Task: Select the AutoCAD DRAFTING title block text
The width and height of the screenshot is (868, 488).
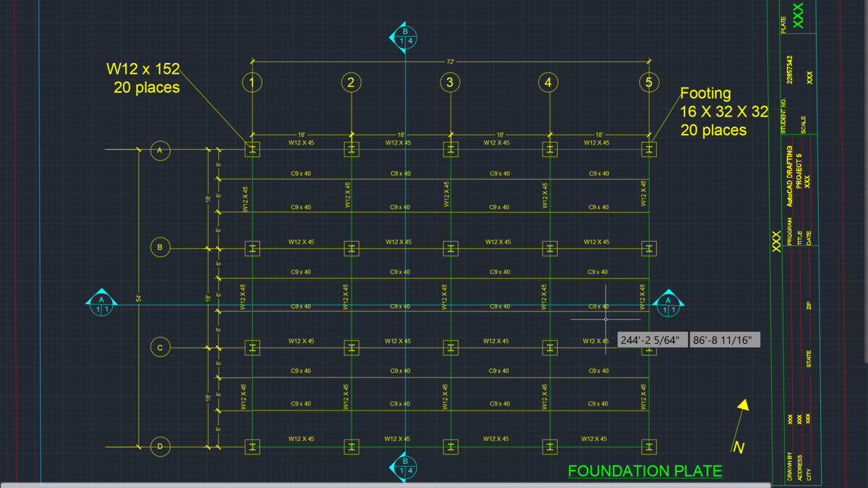Action: 789,176
